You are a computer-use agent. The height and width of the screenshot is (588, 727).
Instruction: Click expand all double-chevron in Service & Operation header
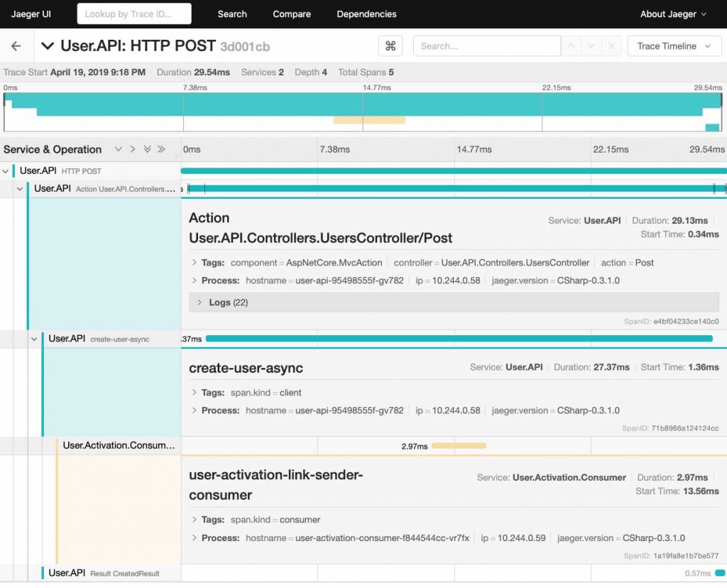(147, 149)
